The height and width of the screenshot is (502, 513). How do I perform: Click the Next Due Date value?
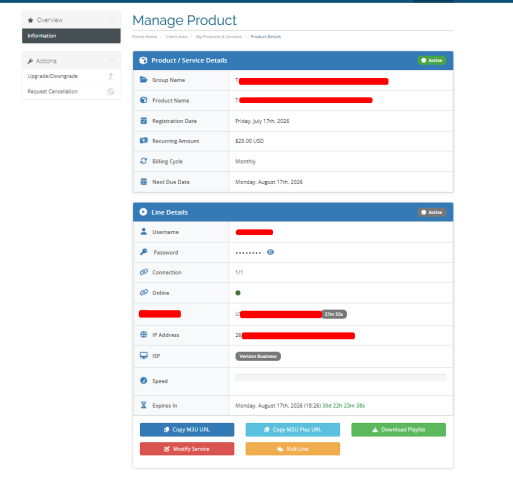269,182
